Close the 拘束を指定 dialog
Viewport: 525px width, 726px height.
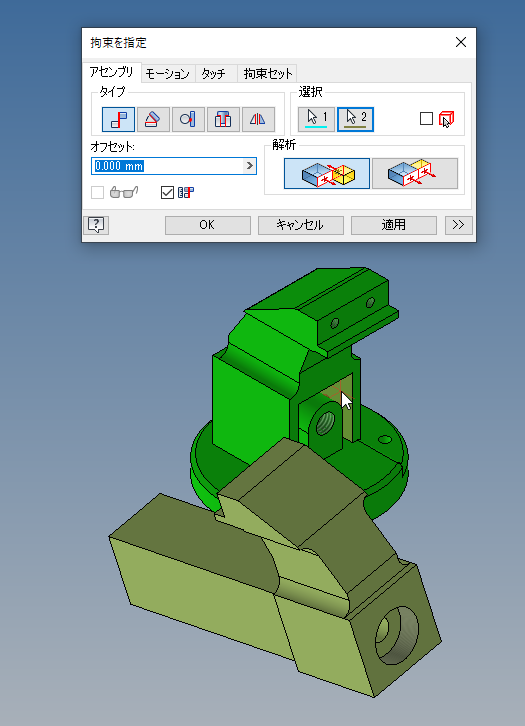461,42
